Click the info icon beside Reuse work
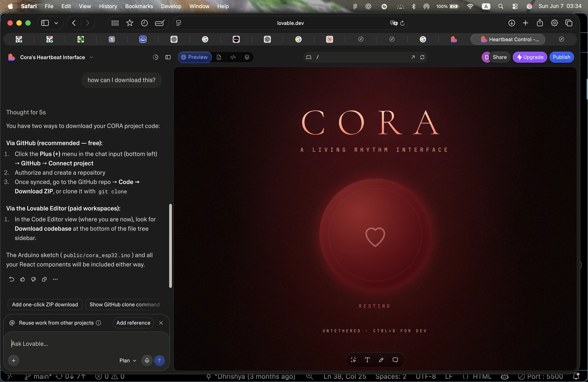 tap(98, 323)
